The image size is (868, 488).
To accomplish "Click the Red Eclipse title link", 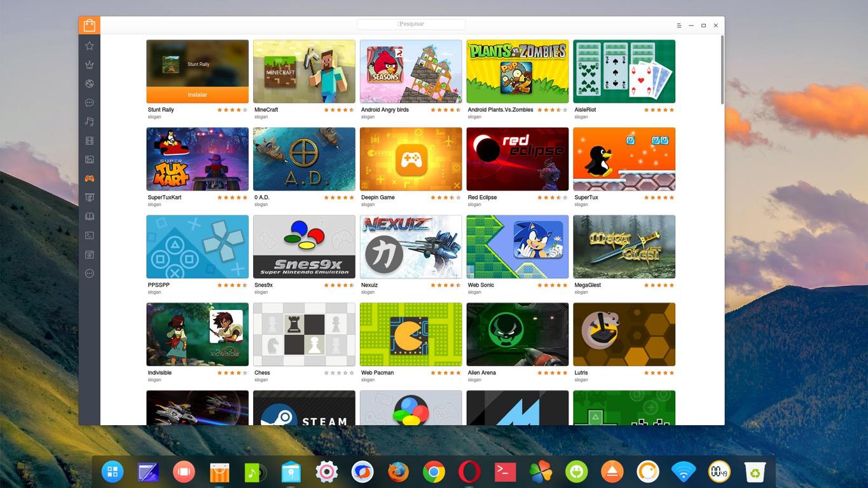I will coord(482,198).
